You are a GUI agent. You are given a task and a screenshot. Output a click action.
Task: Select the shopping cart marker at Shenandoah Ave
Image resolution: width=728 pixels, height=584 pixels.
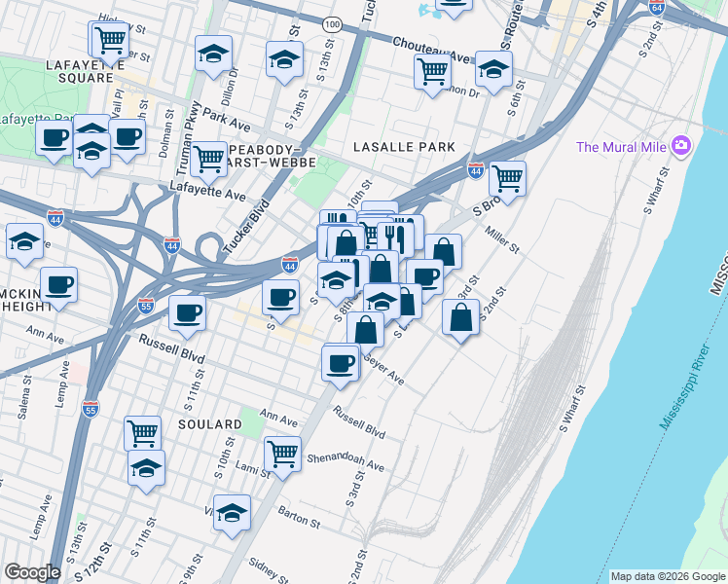(x=283, y=455)
